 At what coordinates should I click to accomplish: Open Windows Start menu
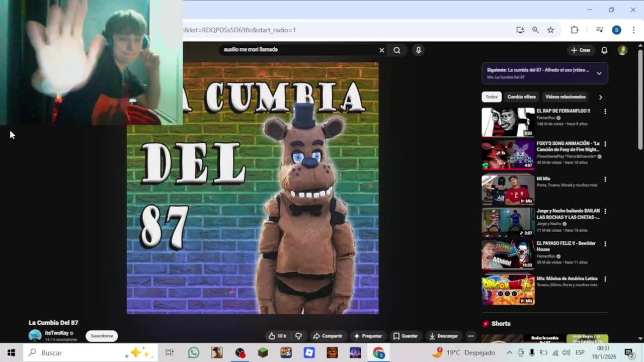tap(11, 353)
